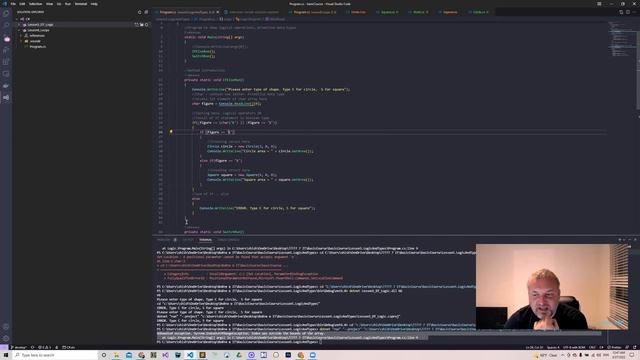Switch to Visual Studio Code on the taskbar
Viewport: 640px width, 360px height.
[190, 355]
